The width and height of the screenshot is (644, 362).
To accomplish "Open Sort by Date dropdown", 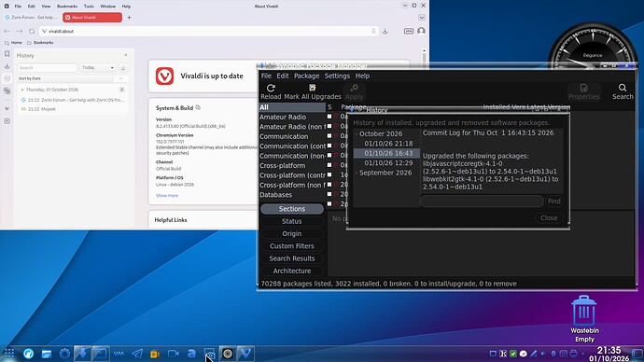I will point(120,78).
